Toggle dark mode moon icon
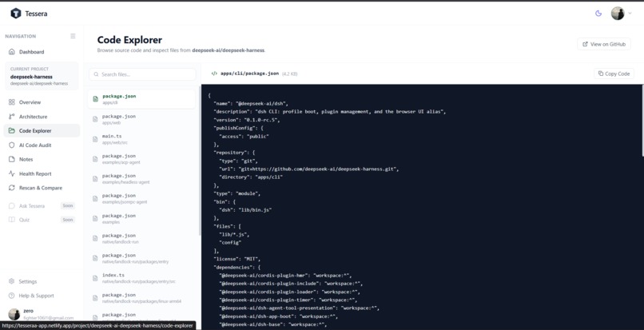The width and height of the screenshot is (644, 330). [598, 14]
